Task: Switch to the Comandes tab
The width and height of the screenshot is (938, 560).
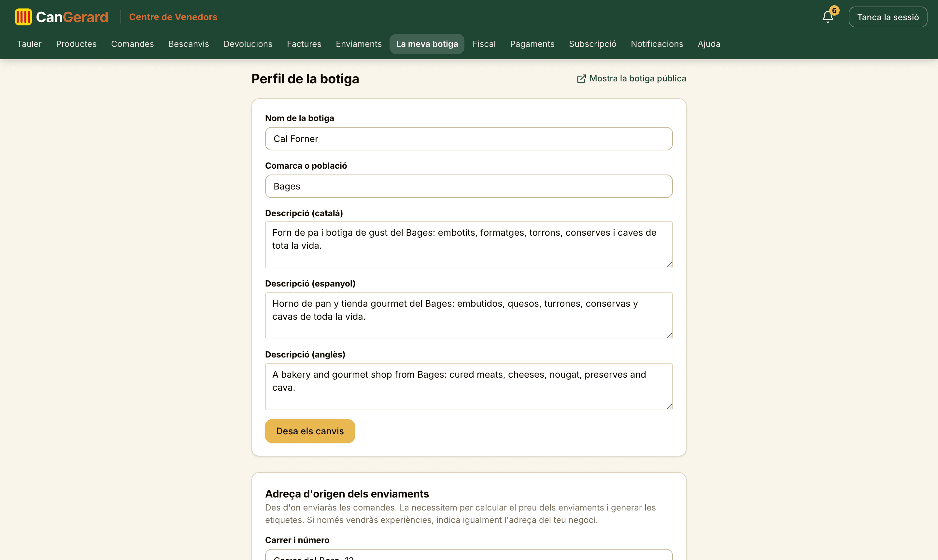Action: [x=133, y=44]
